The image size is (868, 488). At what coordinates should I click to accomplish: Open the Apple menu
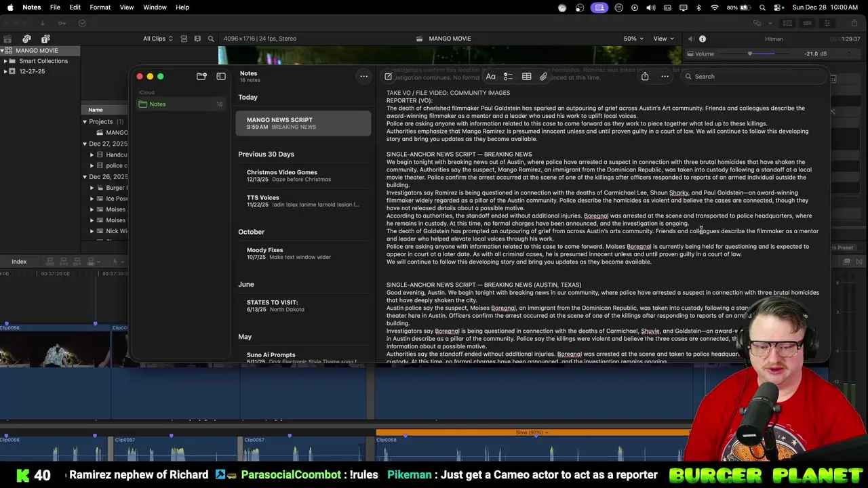9,7
